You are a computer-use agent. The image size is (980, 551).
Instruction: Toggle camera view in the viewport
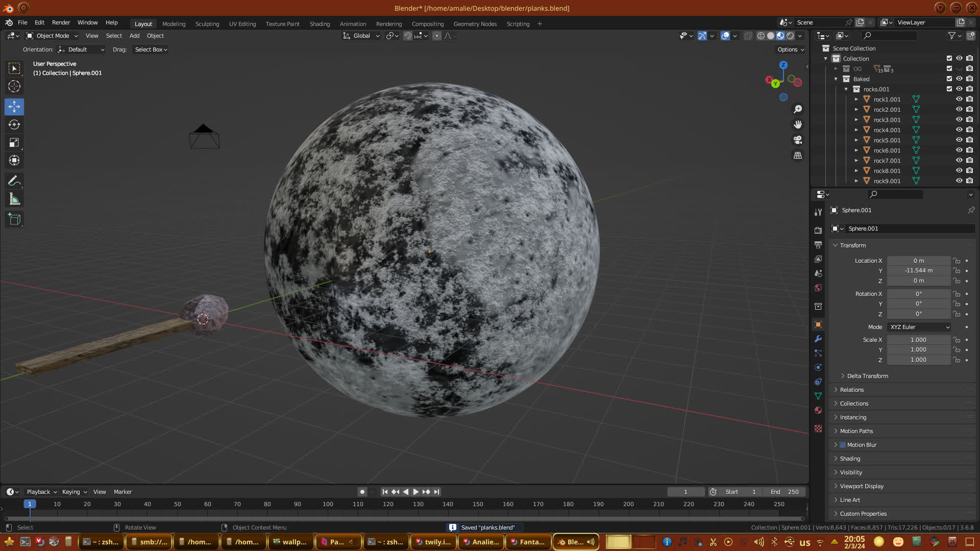point(798,140)
